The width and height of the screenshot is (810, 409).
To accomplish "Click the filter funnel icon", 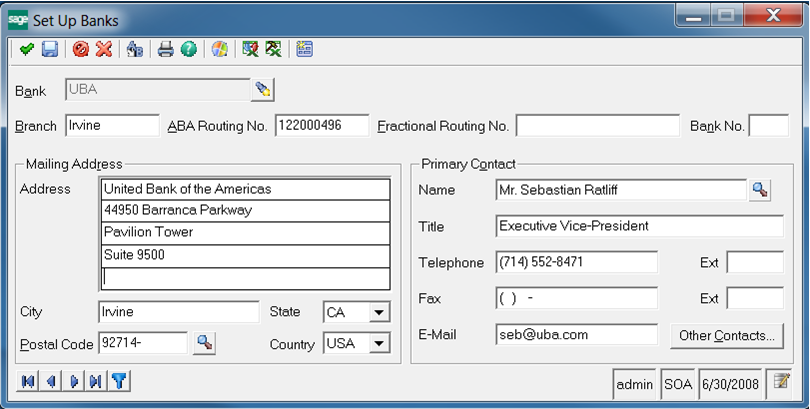I will (x=119, y=381).
